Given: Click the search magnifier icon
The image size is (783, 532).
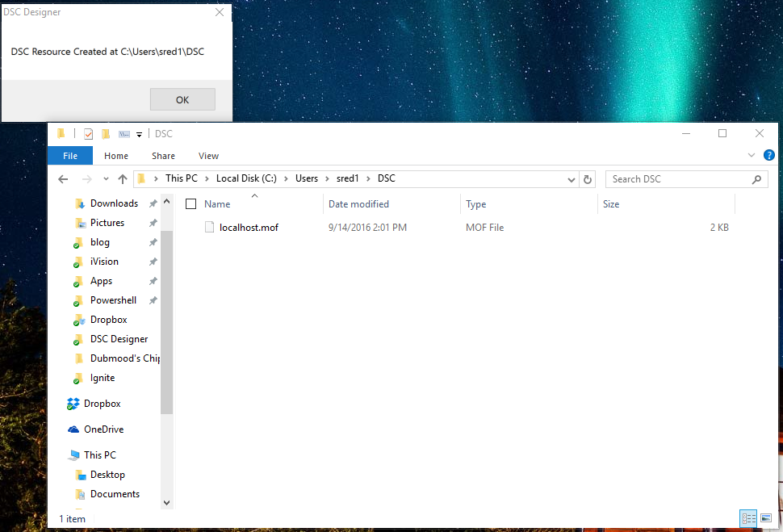Looking at the screenshot, I should coord(756,179).
